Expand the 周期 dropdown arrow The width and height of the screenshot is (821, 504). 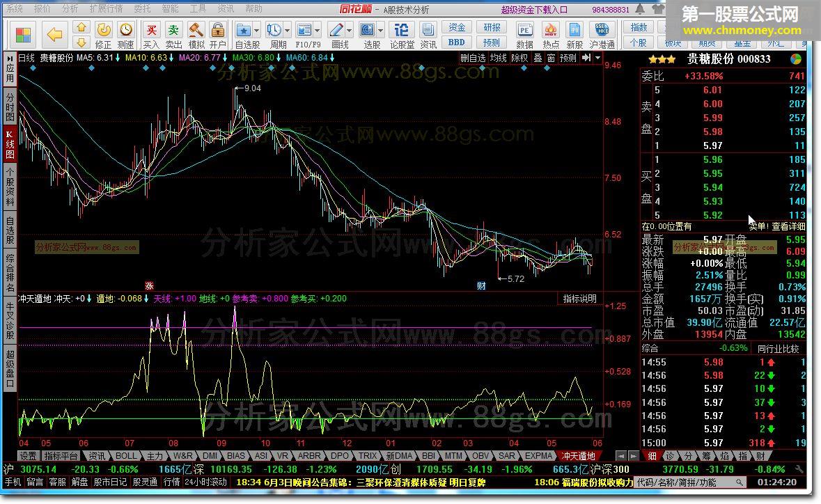click(x=286, y=31)
